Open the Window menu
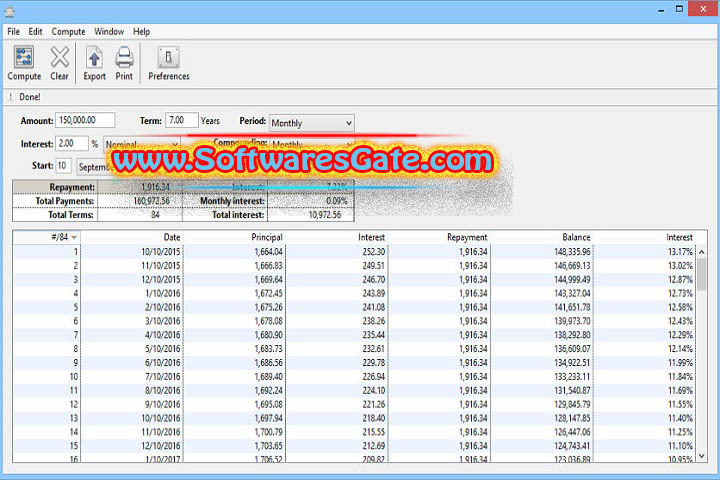720x480 pixels. point(109,32)
